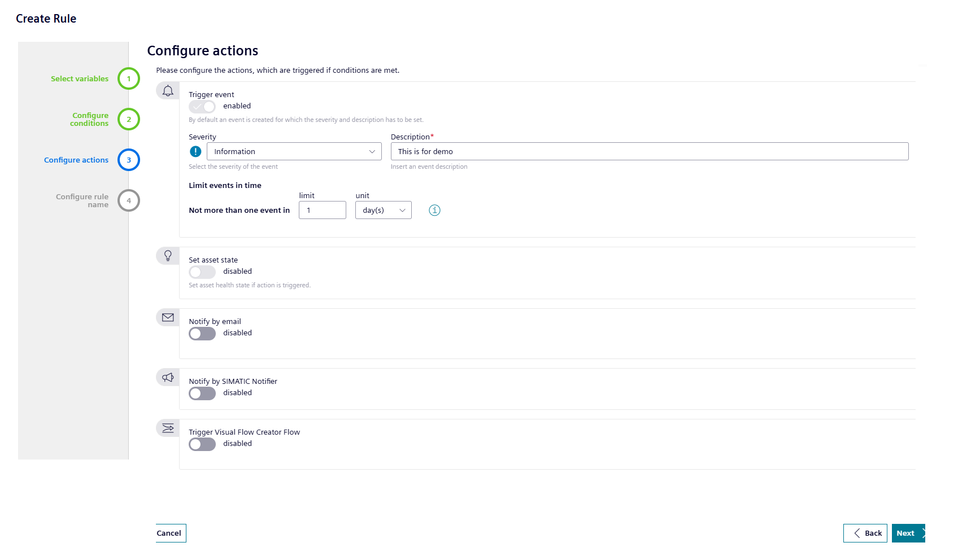The image size is (958, 560).
Task: Click the bell icon for Trigger event
Action: point(168,91)
